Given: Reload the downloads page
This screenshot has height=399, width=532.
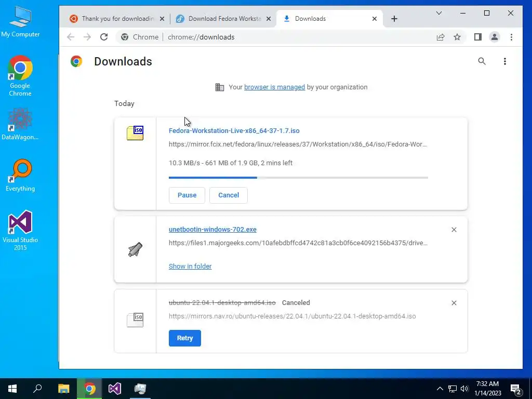Looking at the screenshot, I should coord(104,37).
